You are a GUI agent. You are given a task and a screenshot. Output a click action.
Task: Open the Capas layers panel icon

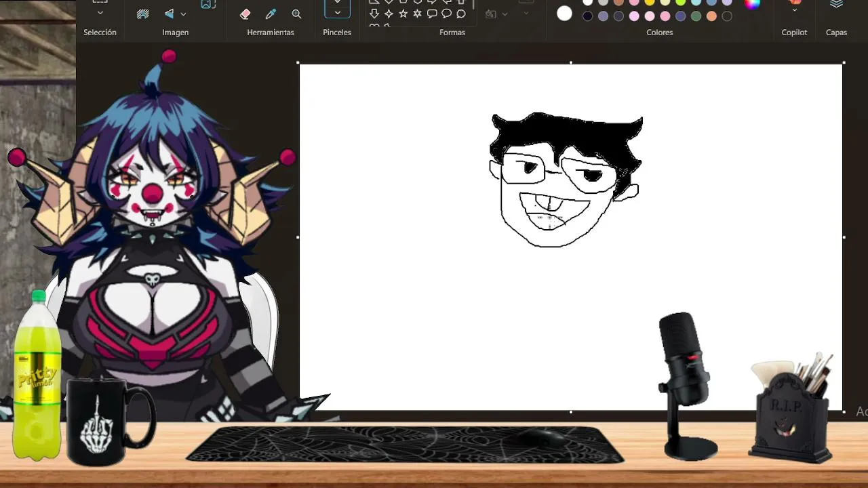click(836, 4)
